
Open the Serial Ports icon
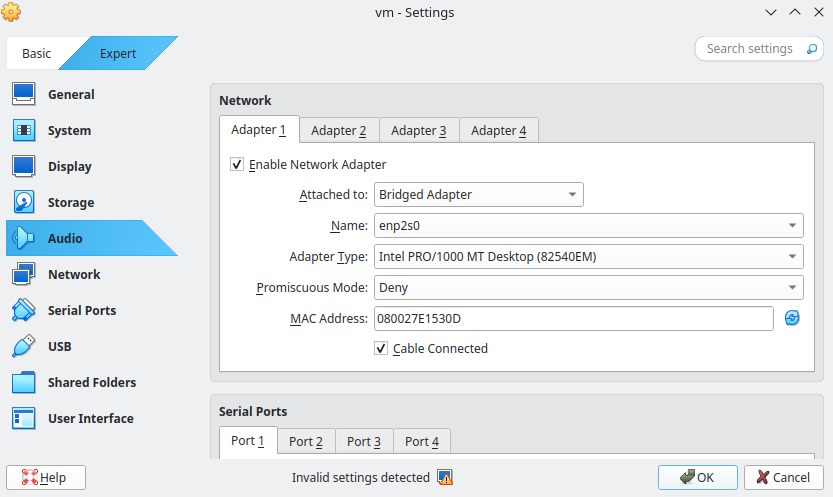(24, 310)
